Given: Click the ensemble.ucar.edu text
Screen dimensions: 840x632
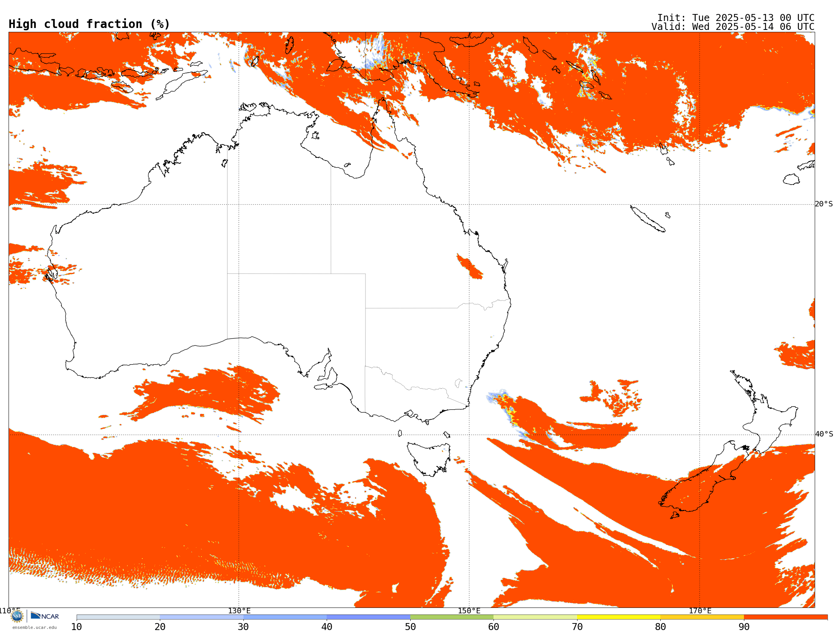Looking at the screenshot, I should coord(35,627).
